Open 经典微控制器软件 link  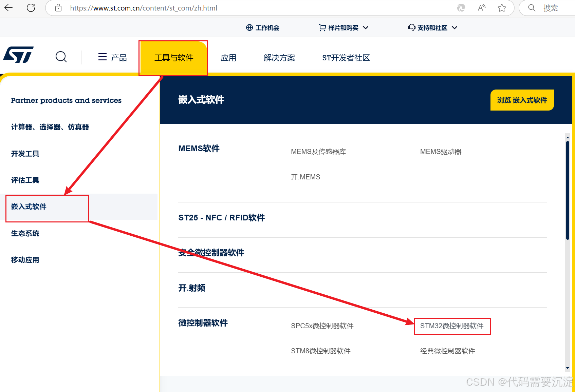point(447,351)
